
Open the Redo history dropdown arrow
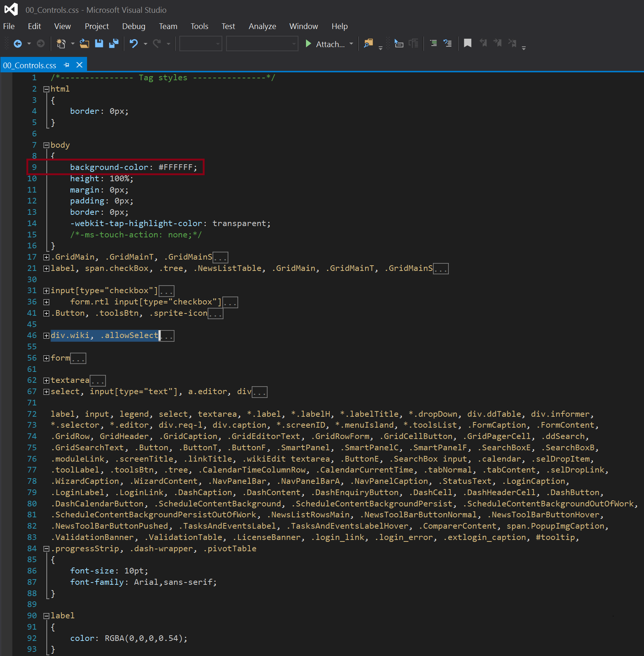pos(168,44)
